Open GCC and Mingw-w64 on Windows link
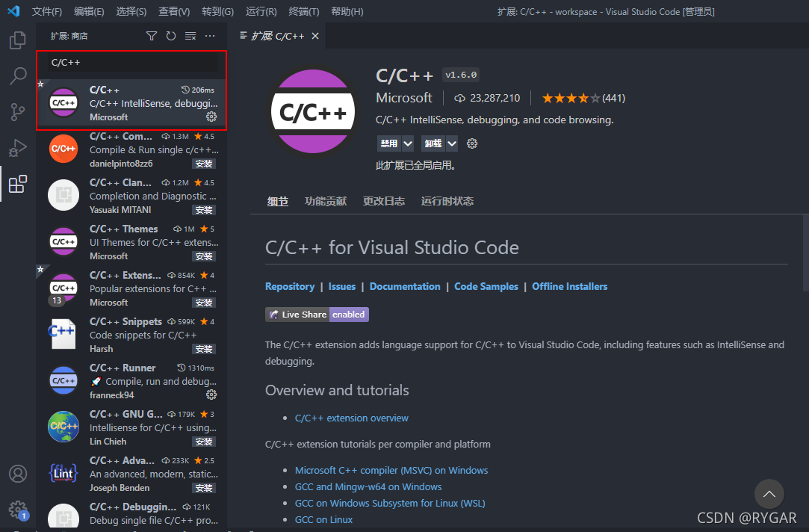Viewport: 809px width, 532px height. coord(368,486)
